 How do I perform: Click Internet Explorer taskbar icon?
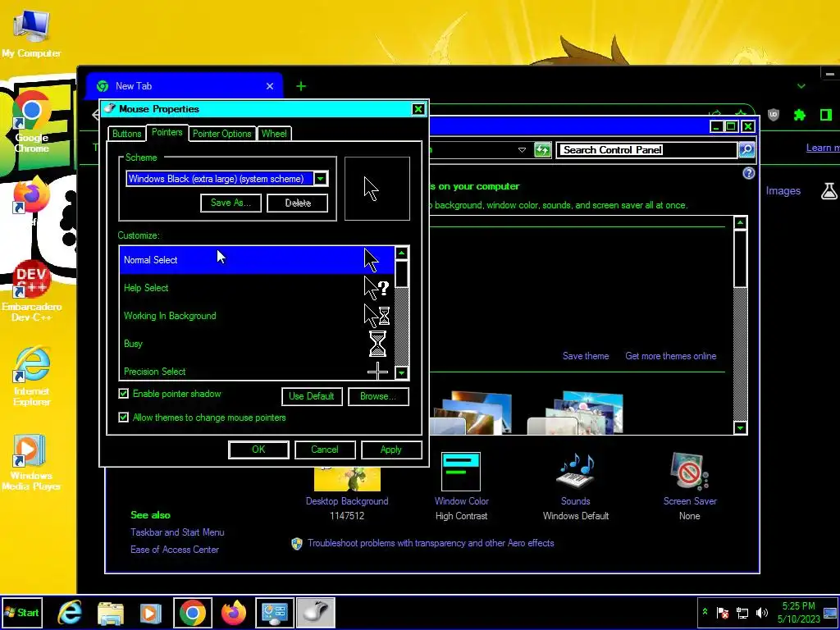[70, 612]
